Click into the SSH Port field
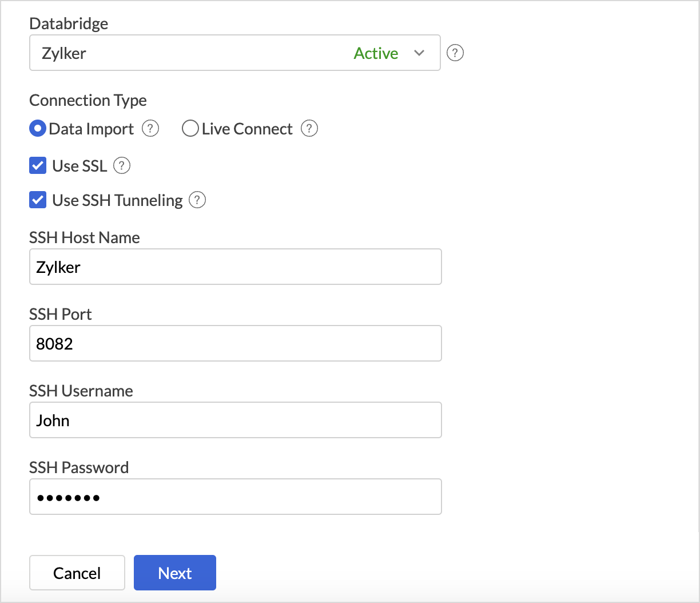The image size is (700, 603). (x=235, y=343)
